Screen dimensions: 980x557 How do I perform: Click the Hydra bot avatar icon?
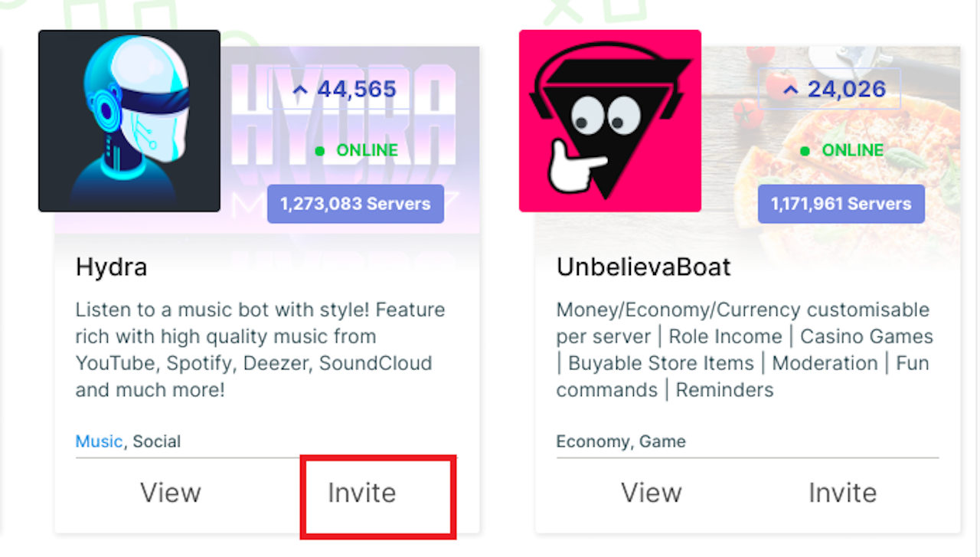(129, 120)
